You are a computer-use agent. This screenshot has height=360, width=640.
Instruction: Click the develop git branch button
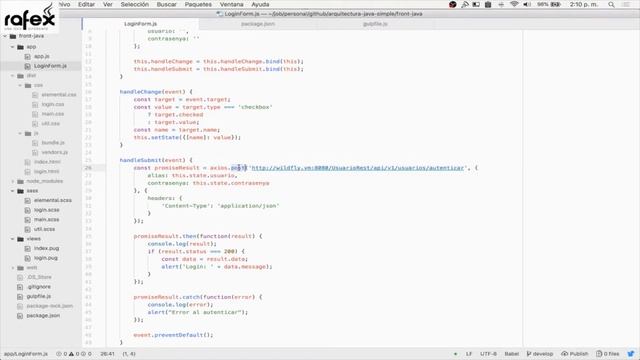540,354
